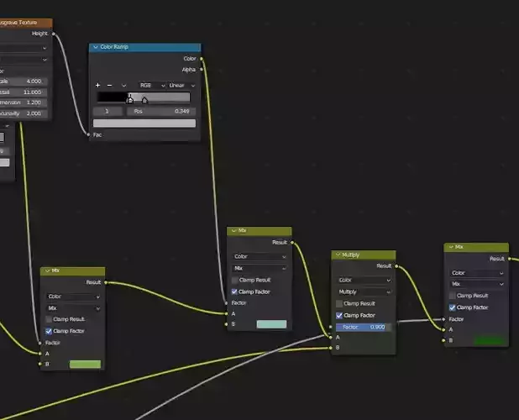The image size is (519, 420).
Task: Disable Clamp Factor on leftmost Mix node
Action: tap(49, 331)
